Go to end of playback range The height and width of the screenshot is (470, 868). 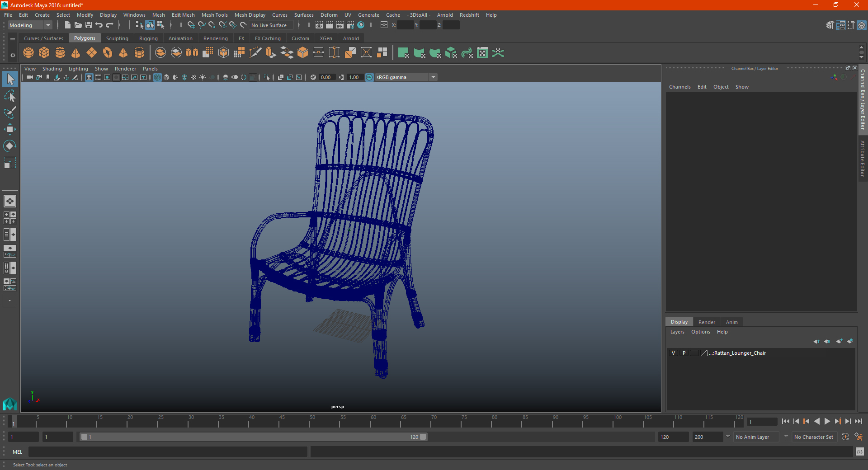tap(858, 421)
